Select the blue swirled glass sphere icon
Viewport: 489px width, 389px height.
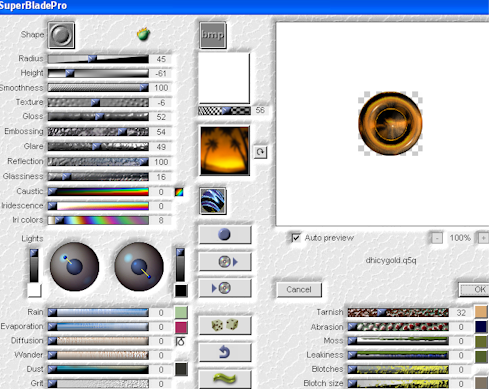213,201
